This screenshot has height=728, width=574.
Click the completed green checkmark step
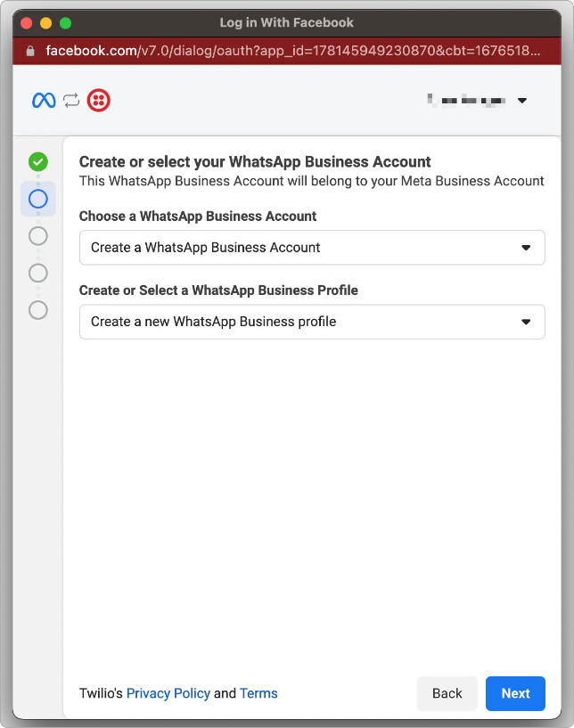click(38, 162)
